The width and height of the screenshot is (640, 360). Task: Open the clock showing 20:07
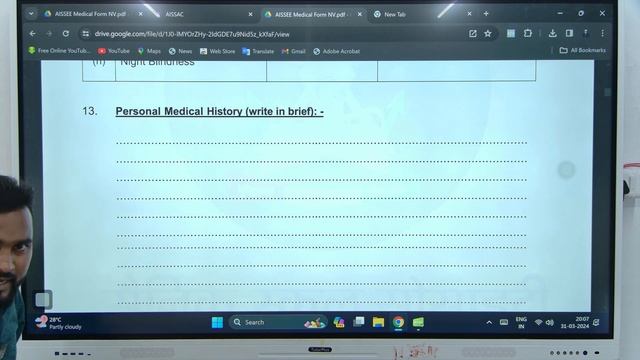pos(575,322)
